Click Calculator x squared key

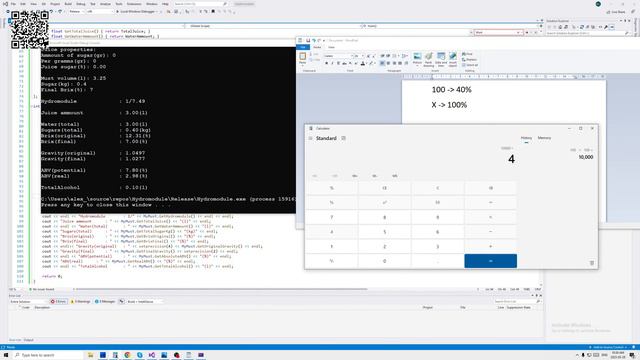click(x=384, y=202)
